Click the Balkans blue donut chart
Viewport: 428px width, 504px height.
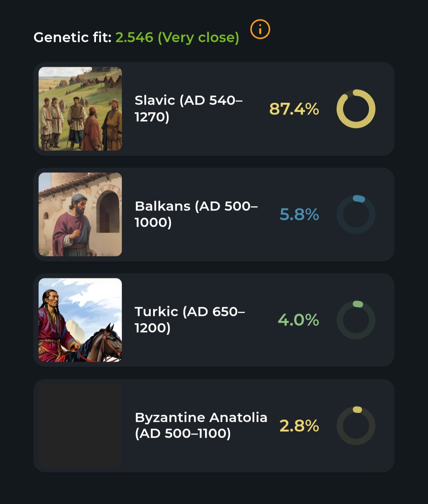point(356,215)
